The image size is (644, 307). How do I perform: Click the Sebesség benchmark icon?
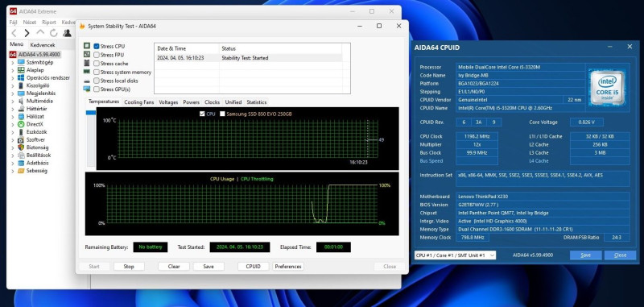coord(21,171)
